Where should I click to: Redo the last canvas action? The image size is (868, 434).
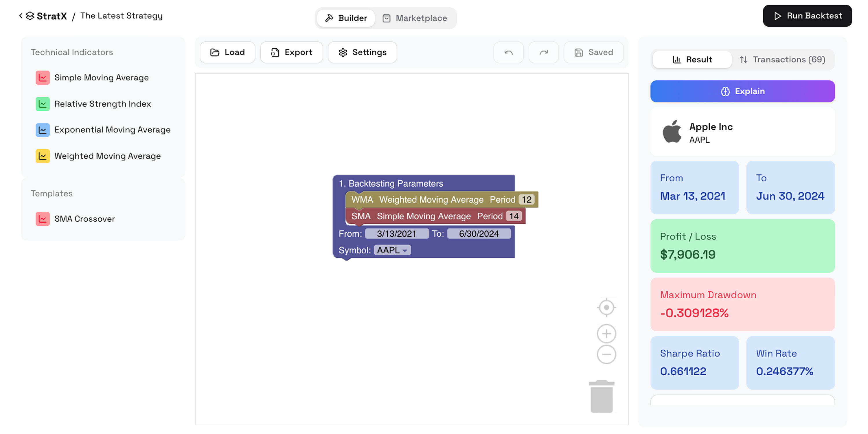tap(543, 52)
